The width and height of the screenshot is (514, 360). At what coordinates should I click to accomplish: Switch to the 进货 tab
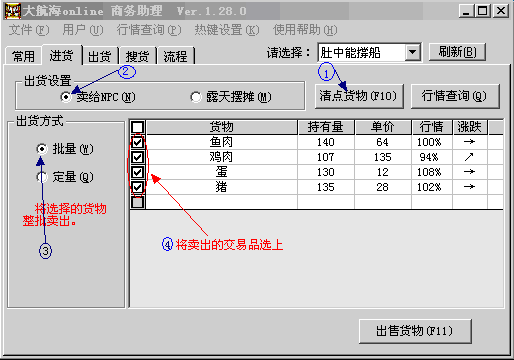[62, 55]
